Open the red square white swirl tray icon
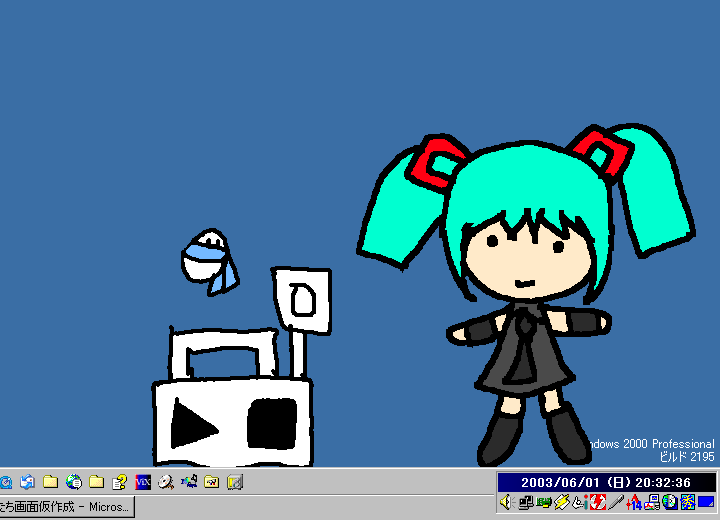 [597, 502]
